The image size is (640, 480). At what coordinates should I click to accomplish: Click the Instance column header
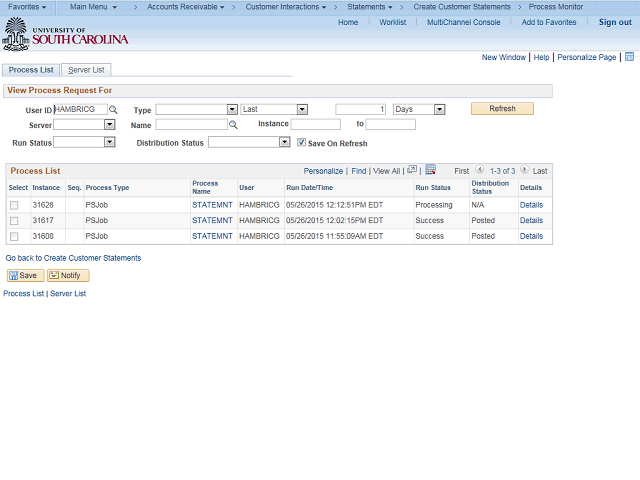[x=46, y=188]
